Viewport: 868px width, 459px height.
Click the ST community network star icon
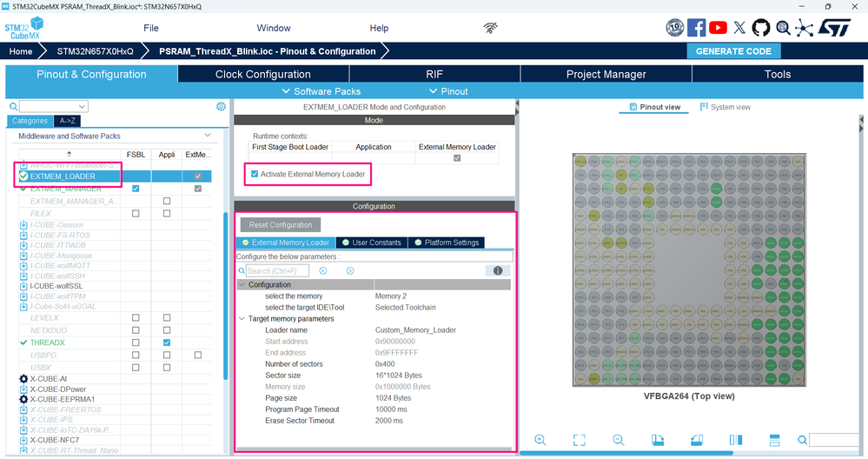pyautogui.click(x=804, y=28)
